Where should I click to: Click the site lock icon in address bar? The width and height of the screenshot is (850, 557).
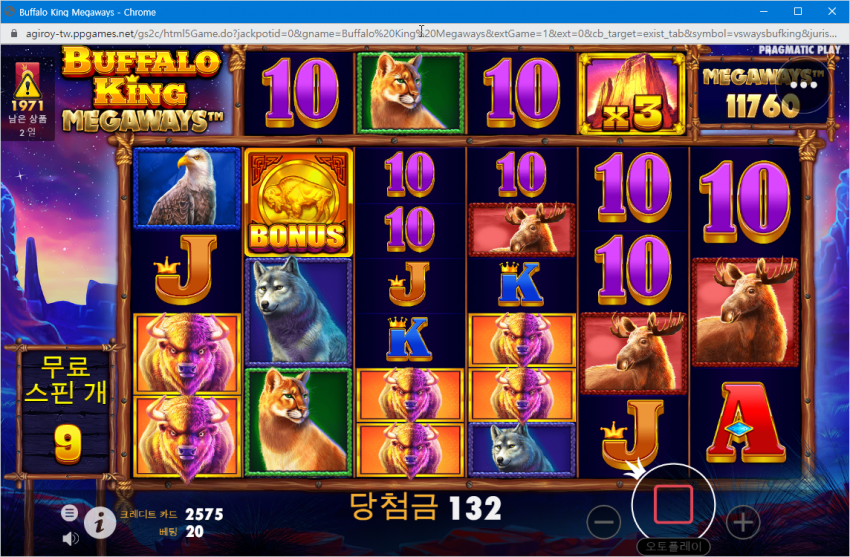pyautogui.click(x=14, y=34)
